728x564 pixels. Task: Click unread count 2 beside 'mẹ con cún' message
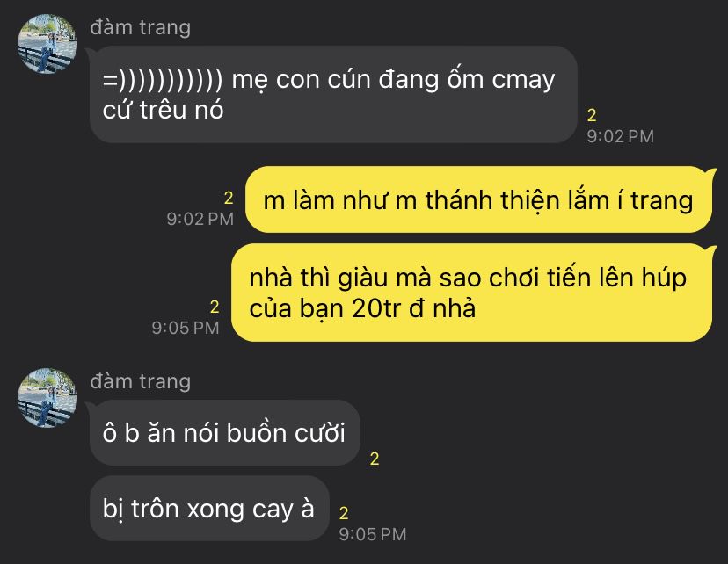pos(592,115)
